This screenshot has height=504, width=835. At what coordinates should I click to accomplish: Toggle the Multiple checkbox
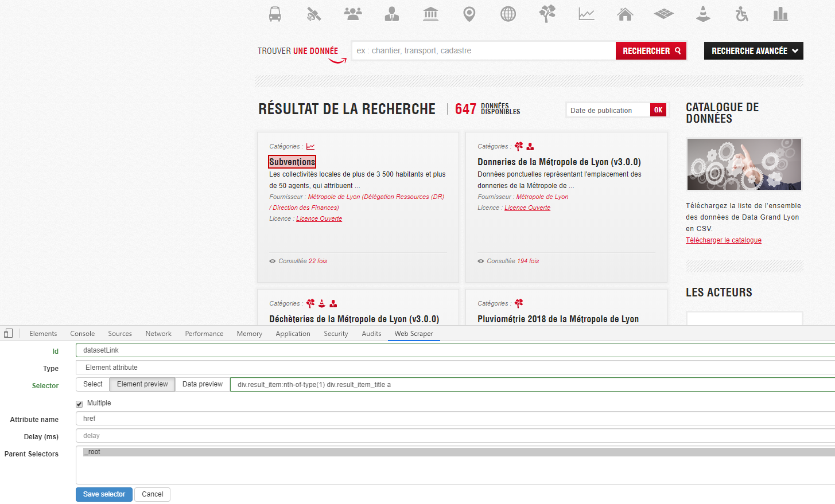[x=79, y=404]
